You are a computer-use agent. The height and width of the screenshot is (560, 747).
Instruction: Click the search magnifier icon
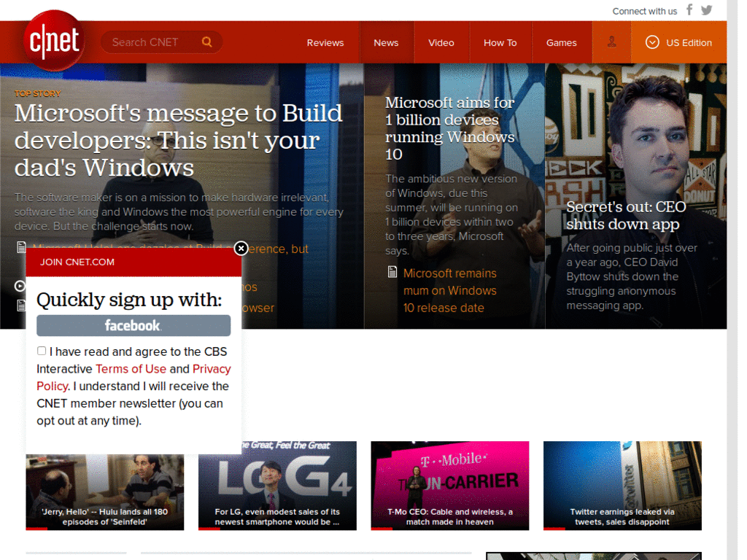click(x=207, y=42)
